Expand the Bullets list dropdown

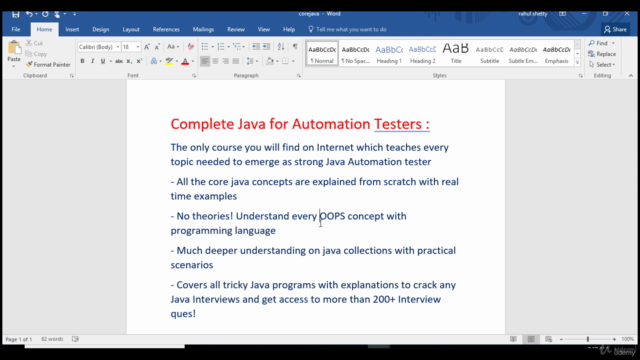[213, 47]
